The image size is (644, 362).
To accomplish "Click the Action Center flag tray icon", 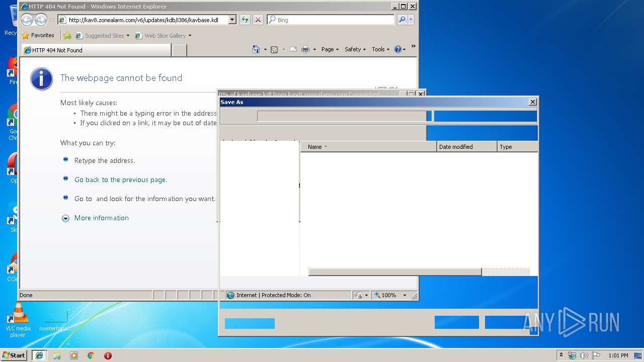I will [x=596, y=355].
